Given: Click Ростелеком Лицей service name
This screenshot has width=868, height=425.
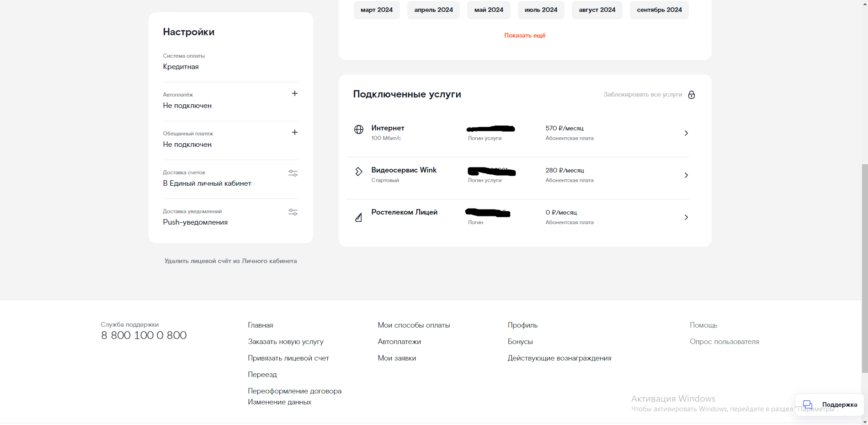Looking at the screenshot, I should [x=404, y=212].
